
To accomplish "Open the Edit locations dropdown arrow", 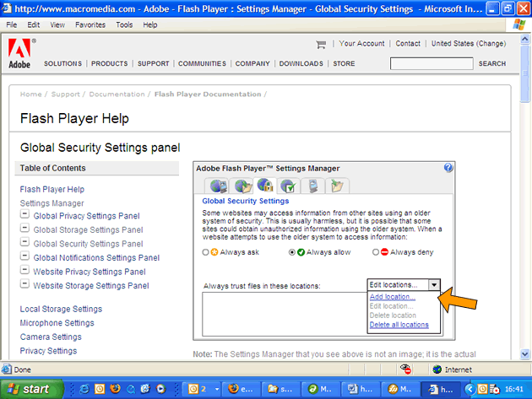I will pyautogui.click(x=434, y=285).
